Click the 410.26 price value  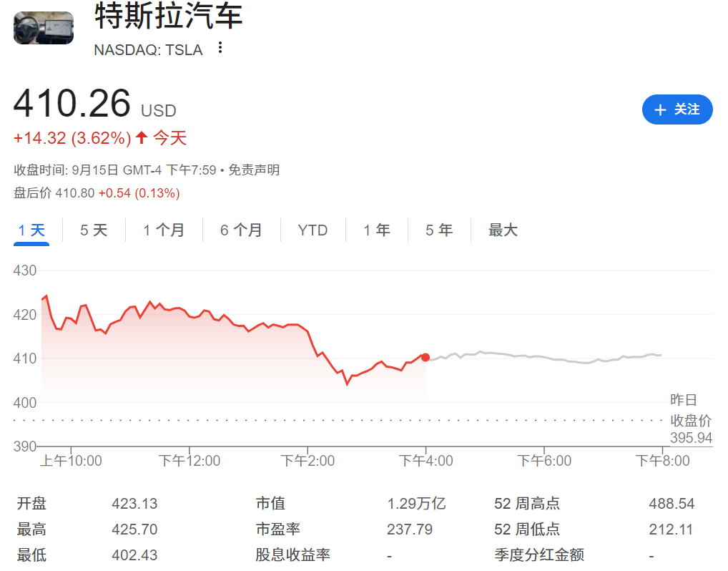(x=72, y=103)
